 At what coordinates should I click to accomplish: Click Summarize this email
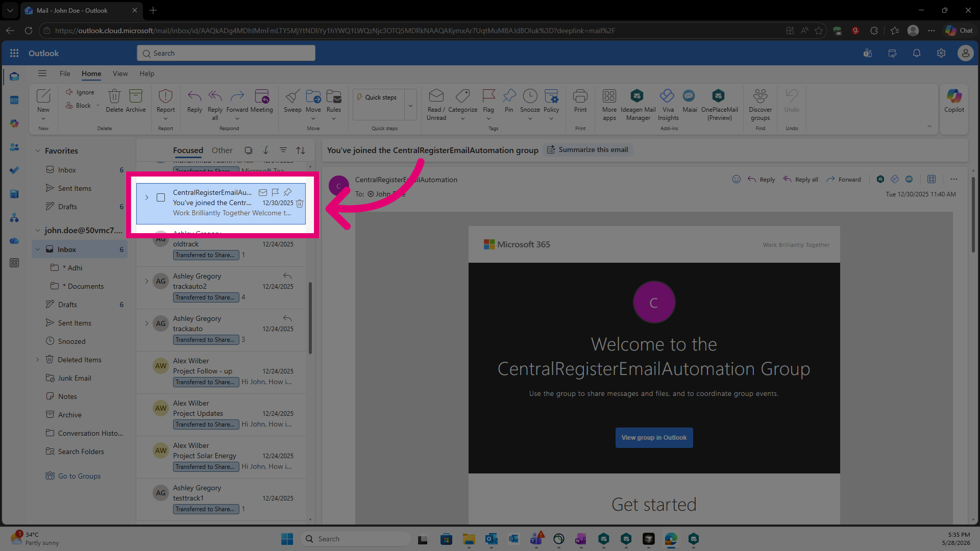[587, 150]
